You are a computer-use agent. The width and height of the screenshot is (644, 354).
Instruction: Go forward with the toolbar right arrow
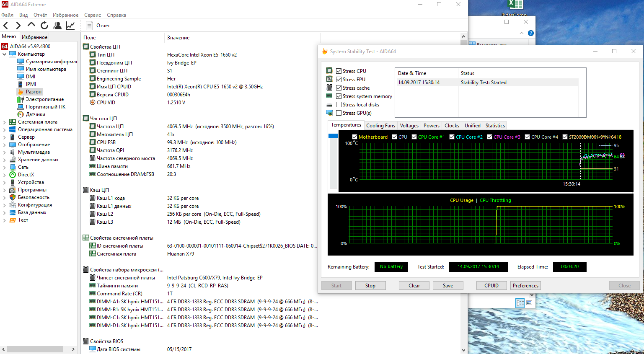coord(18,26)
